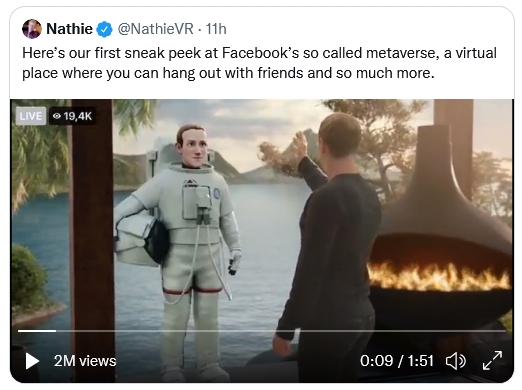522x390 pixels.
Task: Click the LIVE badge on the video
Action: (31, 116)
